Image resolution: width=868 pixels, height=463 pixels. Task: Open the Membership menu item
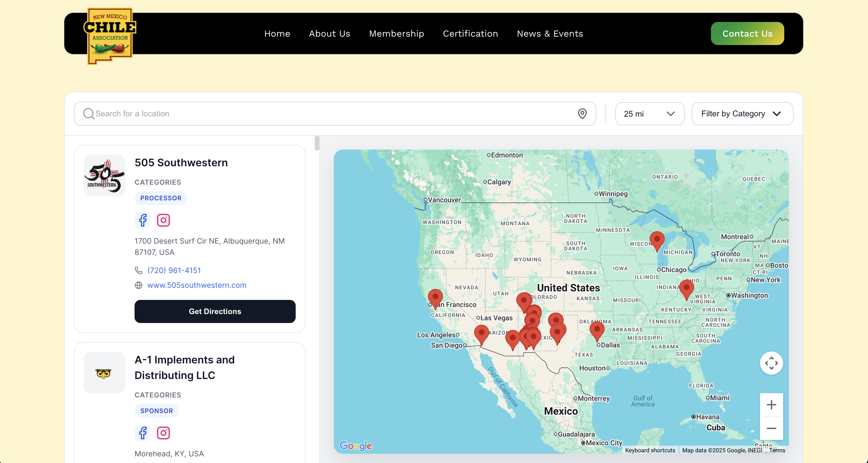(x=396, y=34)
